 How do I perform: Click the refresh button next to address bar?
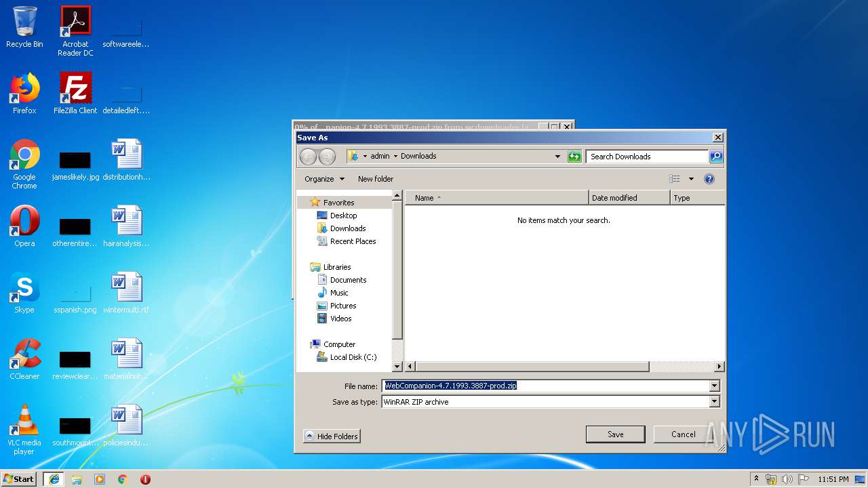574,157
